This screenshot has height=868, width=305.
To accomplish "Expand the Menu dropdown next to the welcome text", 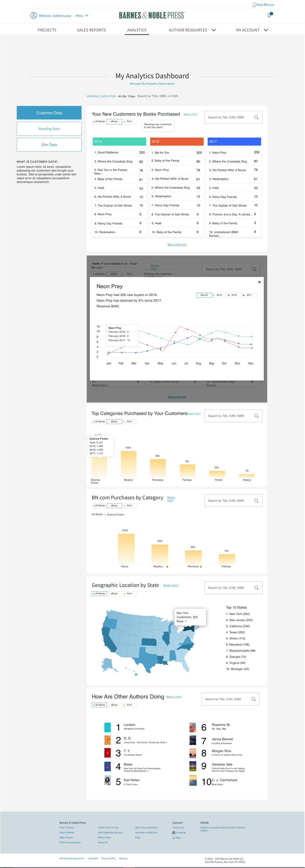I will pos(82,16).
